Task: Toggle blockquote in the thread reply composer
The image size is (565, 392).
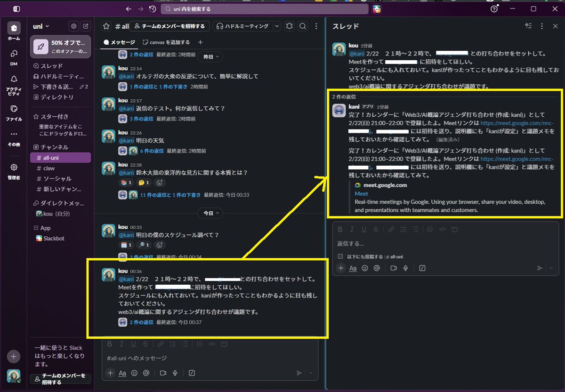Action: tap(430, 229)
